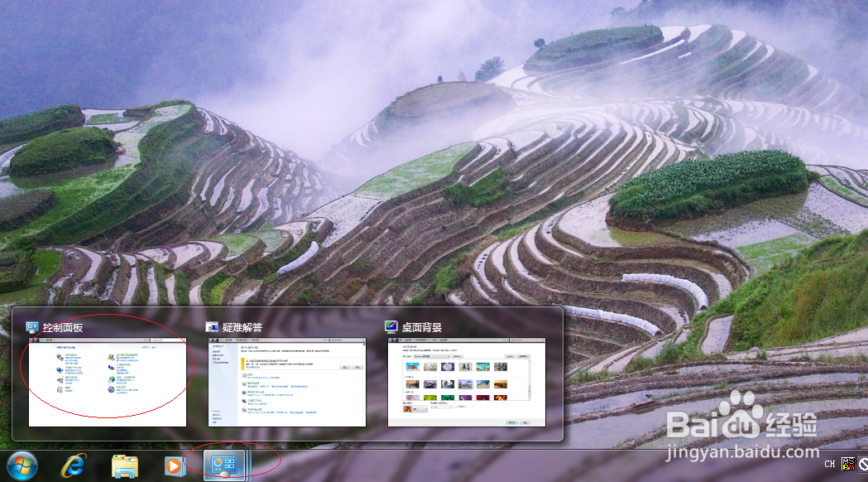Click the 疑难解答 icon in its preview label
This screenshot has height=482, width=868.
tap(213, 326)
